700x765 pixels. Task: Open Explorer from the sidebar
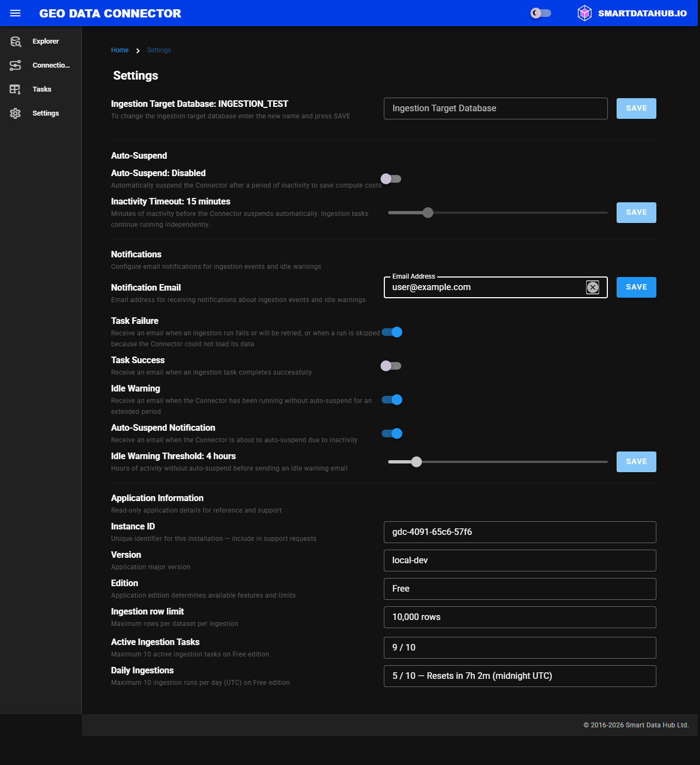(x=45, y=41)
